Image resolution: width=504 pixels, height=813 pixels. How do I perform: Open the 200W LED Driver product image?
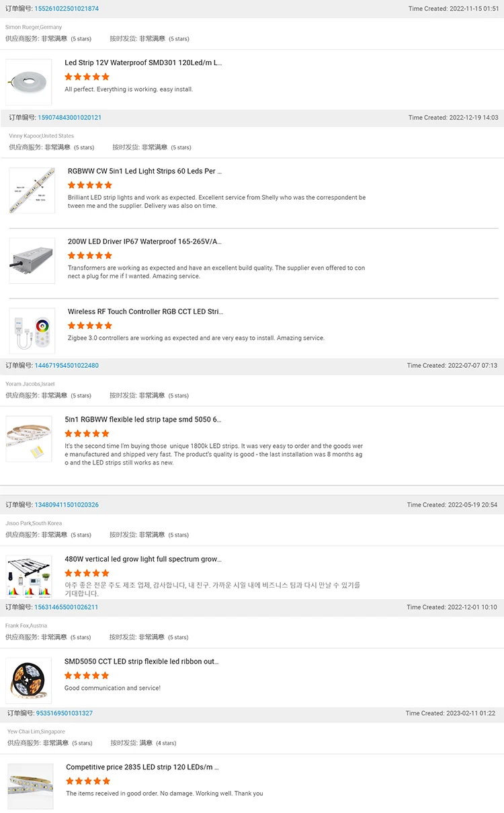(x=32, y=261)
